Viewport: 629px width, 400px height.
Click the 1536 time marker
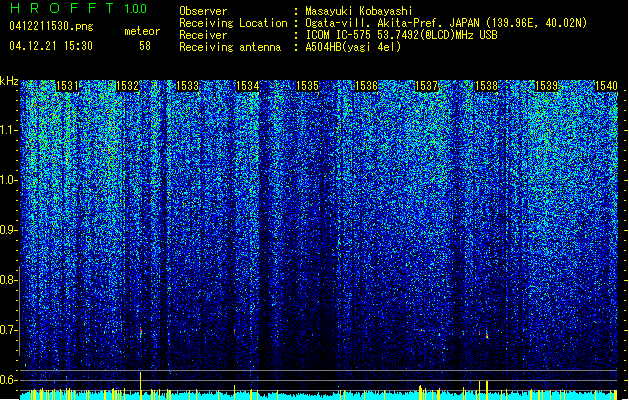[367, 86]
